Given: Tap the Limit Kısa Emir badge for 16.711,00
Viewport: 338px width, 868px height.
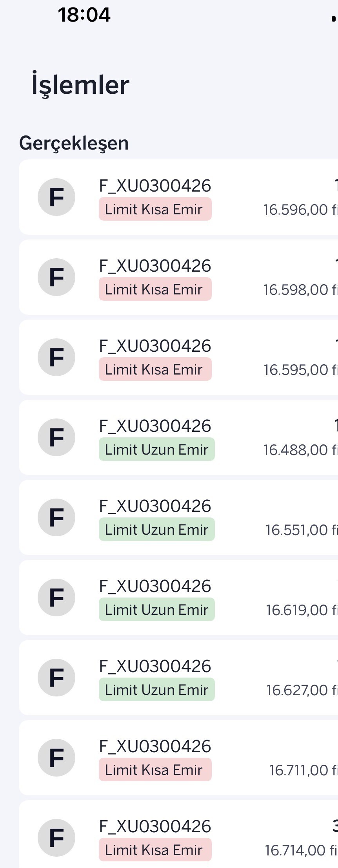Looking at the screenshot, I should (x=155, y=770).
